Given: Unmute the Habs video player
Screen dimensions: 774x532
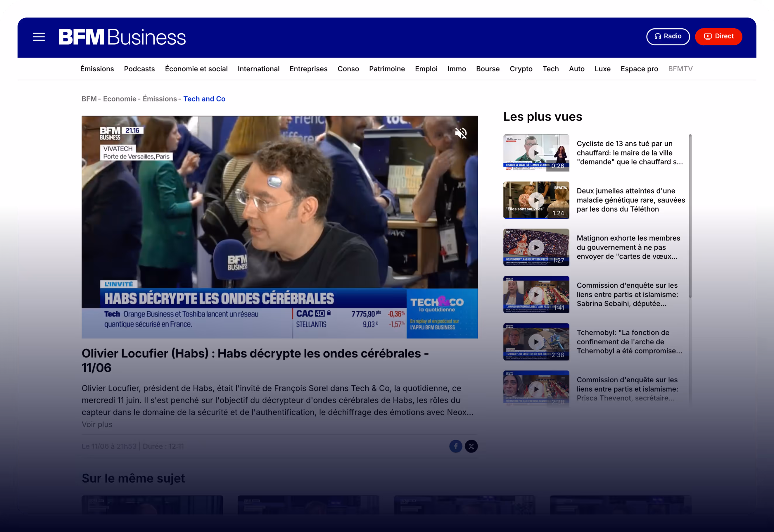Looking at the screenshot, I should pos(461,133).
